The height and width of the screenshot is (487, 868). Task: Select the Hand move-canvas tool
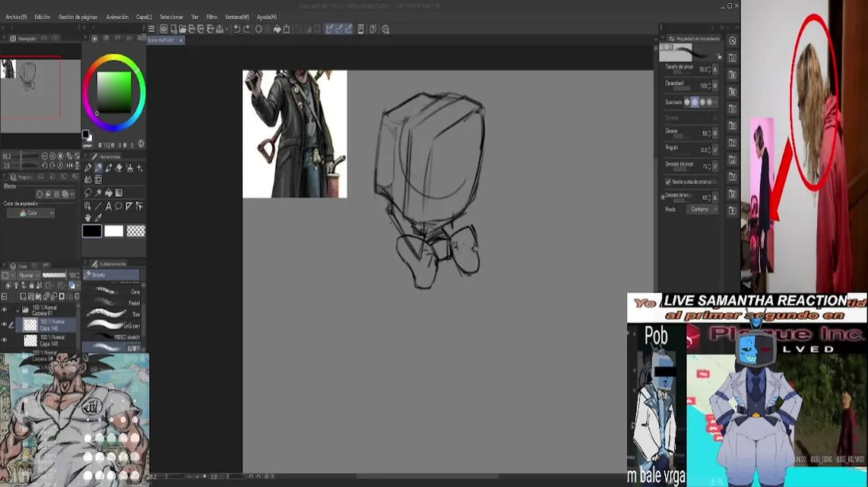coord(88,217)
